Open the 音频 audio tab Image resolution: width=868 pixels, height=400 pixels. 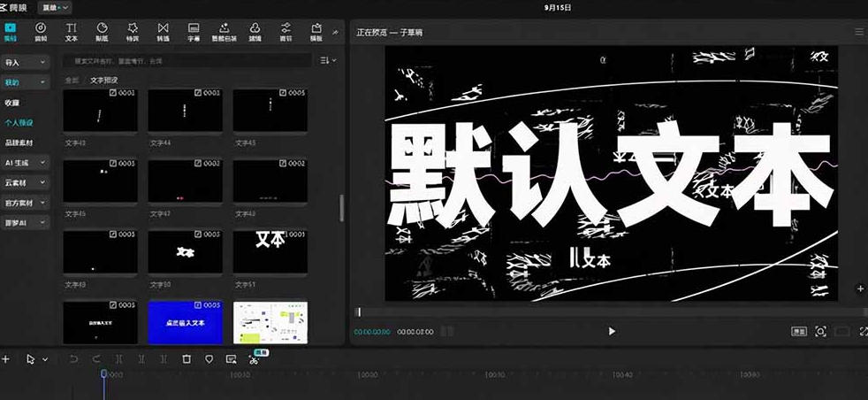point(41,32)
